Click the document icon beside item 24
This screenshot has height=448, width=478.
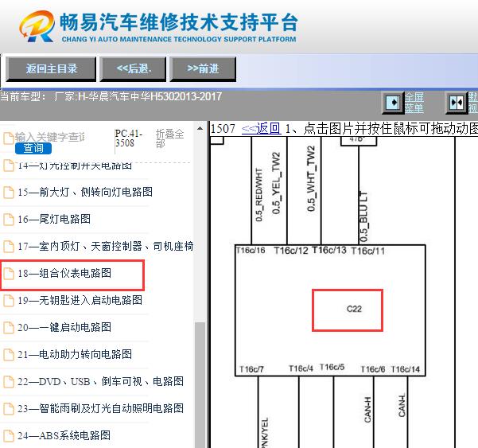pos(9,435)
